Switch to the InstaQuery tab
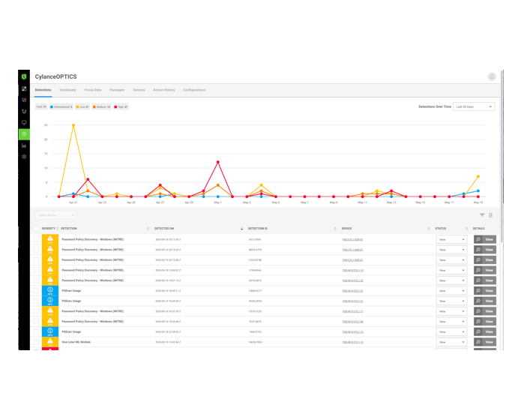Viewport: 521px width, 420px height. pyautogui.click(x=68, y=90)
